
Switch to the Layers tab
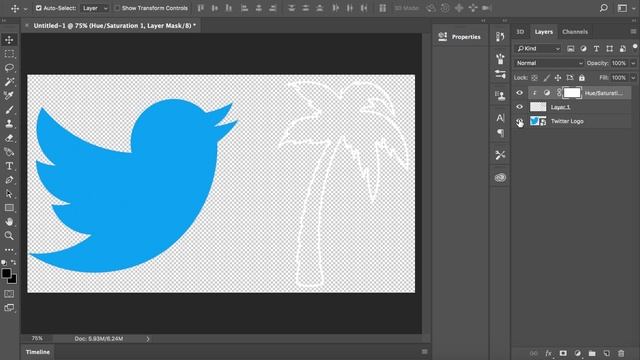(544, 32)
